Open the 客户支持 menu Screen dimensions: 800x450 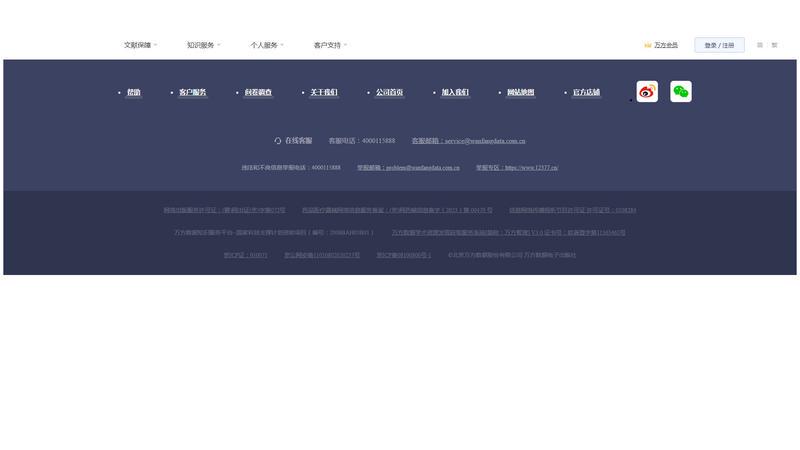pos(327,45)
